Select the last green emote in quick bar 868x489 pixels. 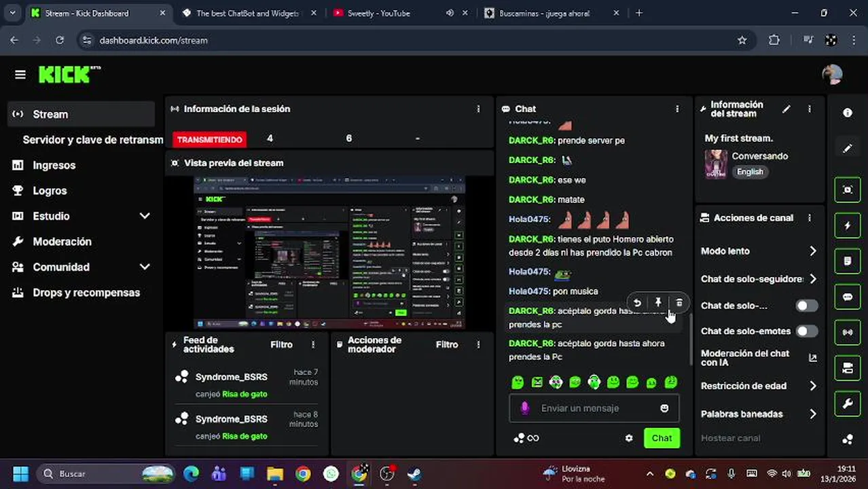(670, 382)
